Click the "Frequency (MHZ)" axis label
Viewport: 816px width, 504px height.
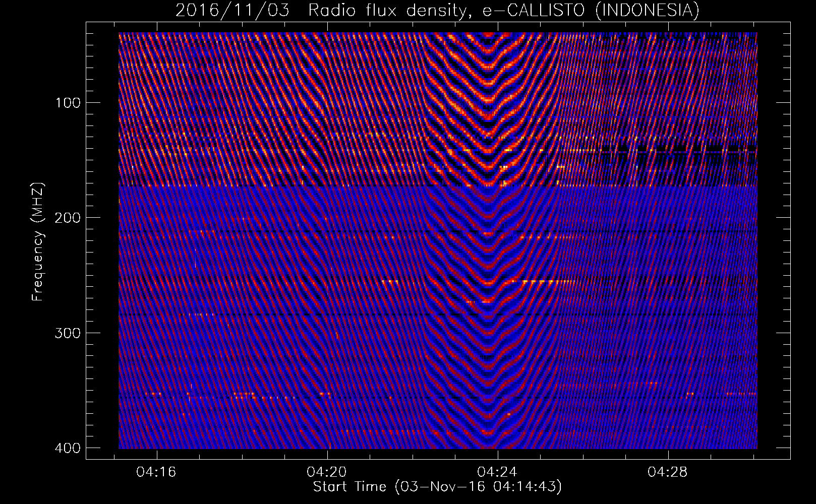(x=38, y=241)
